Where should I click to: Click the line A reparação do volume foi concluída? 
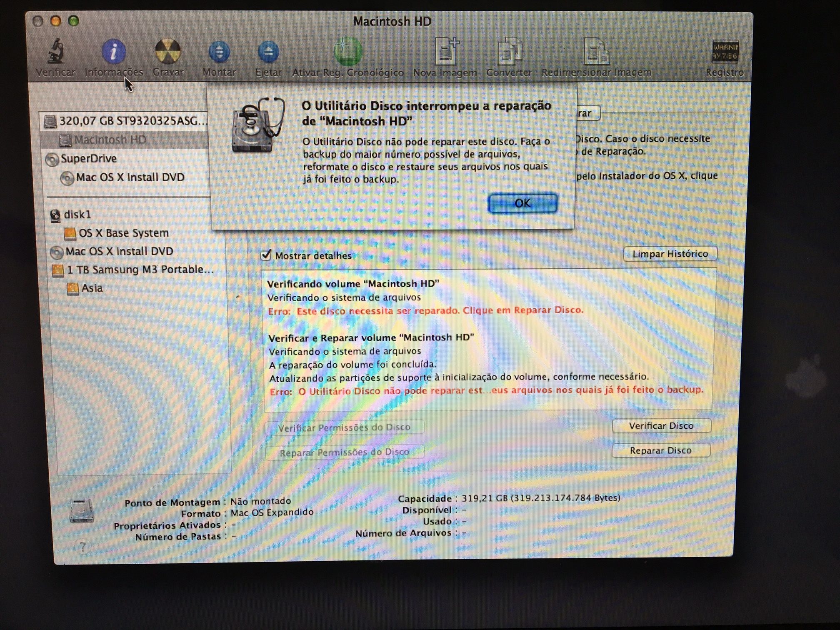(352, 365)
